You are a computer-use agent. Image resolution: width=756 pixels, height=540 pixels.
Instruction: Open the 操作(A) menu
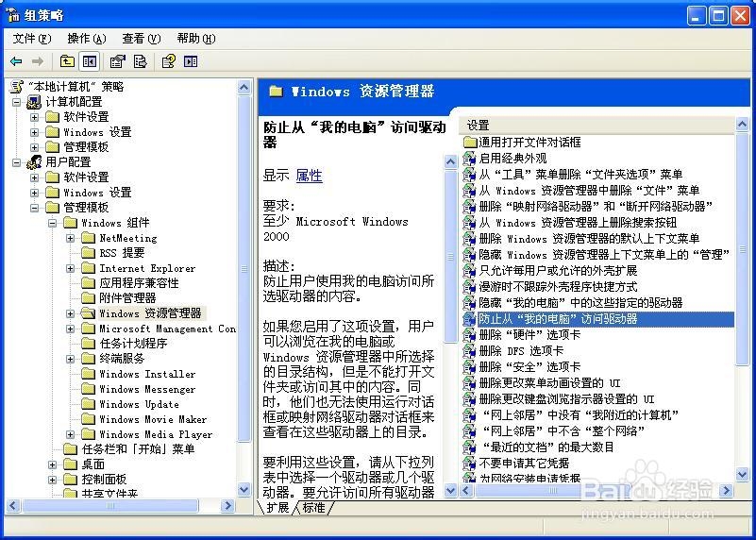(x=87, y=39)
